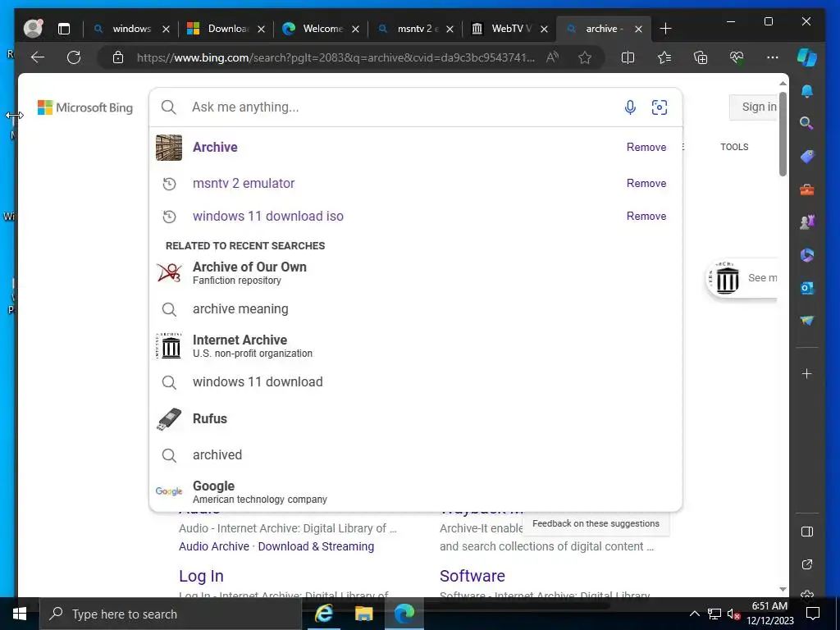This screenshot has width=840, height=630.
Task: Choose archived suggestion
Action: pyautogui.click(x=415, y=454)
